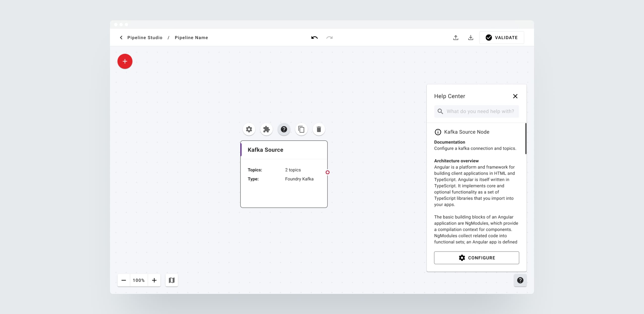Click the puzzle piece plugin icon

click(266, 129)
